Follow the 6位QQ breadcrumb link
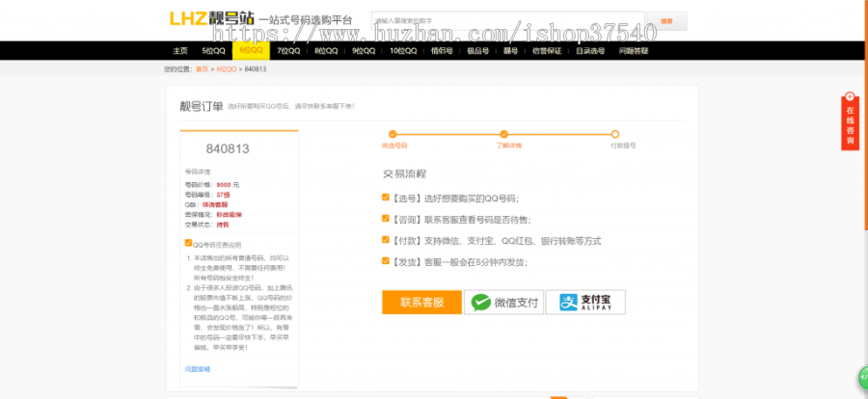 (226, 69)
